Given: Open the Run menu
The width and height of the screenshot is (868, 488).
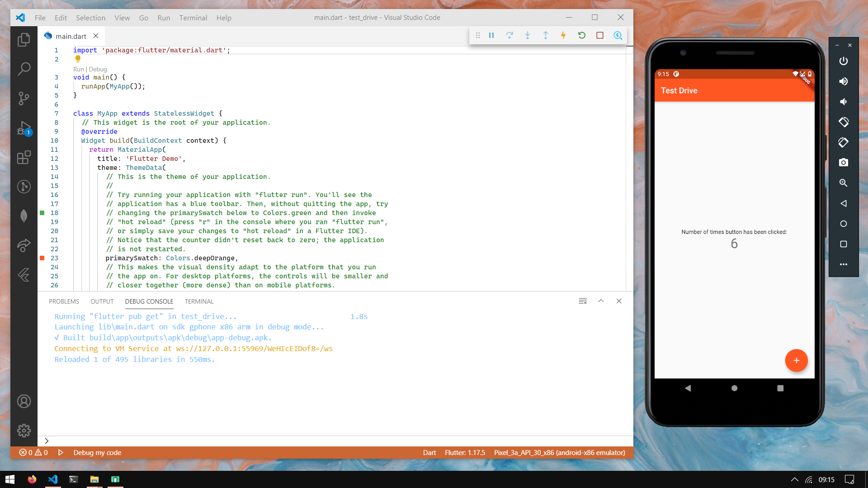Looking at the screenshot, I should (x=164, y=18).
